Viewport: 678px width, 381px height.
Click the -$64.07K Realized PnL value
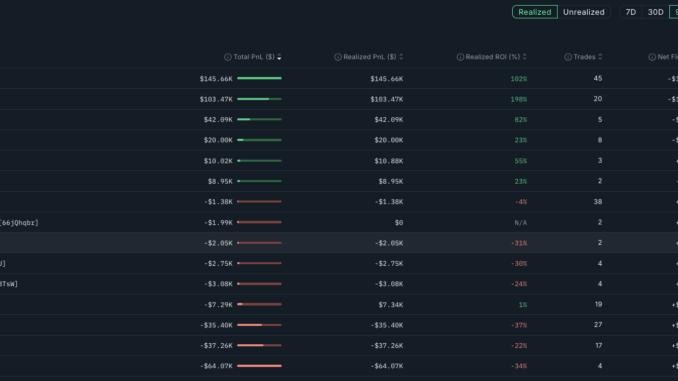point(387,366)
